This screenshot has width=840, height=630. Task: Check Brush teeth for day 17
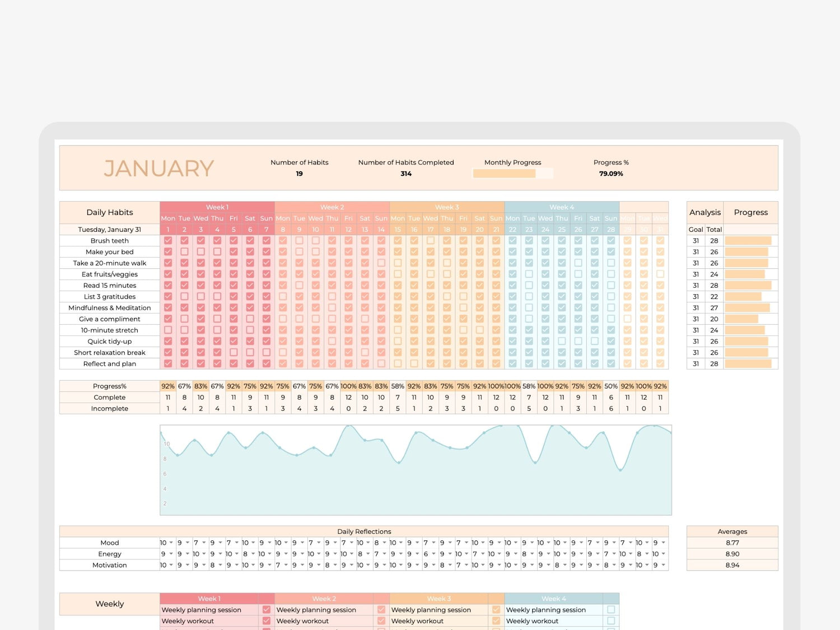pos(430,240)
